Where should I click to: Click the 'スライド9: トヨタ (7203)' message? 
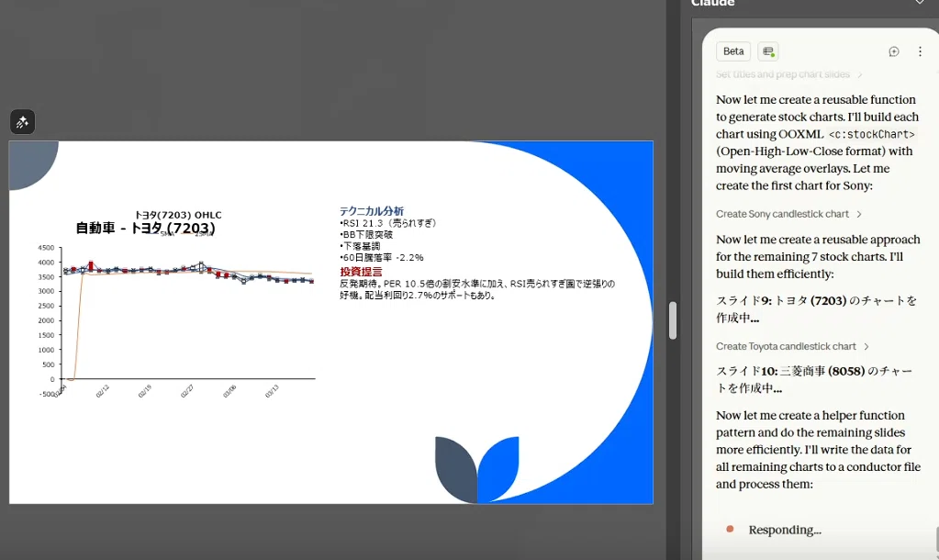[x=816, y=309]
